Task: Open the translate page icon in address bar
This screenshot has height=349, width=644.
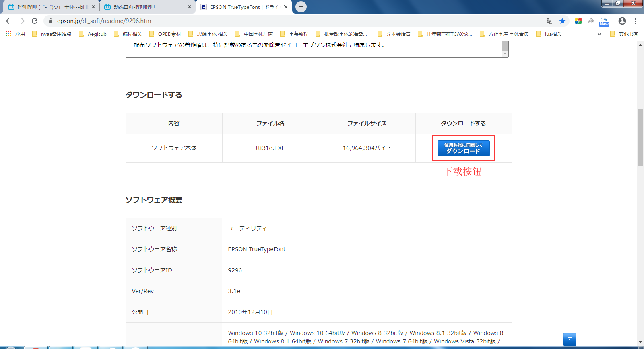Action: [x=549, y=21]
